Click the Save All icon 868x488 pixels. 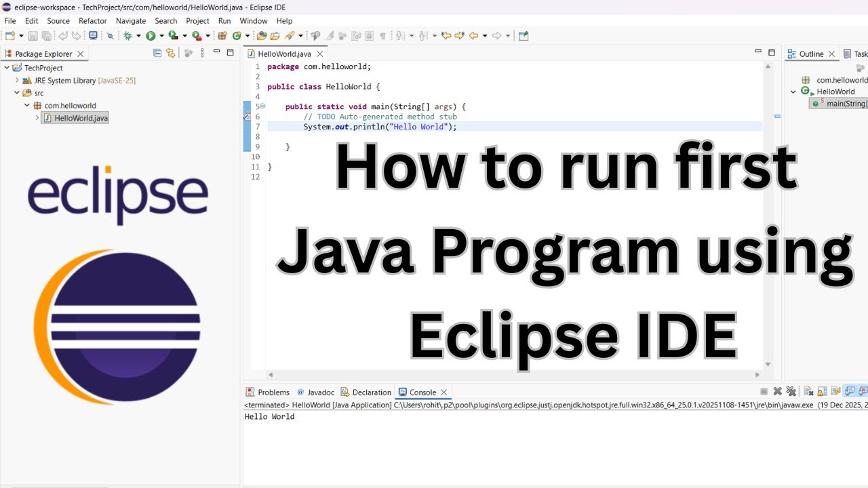46,36
